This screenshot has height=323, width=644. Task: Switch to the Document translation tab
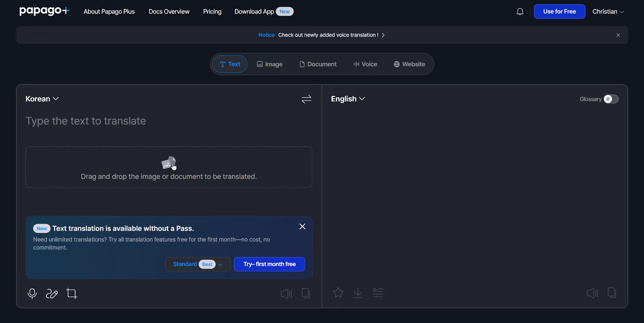pos(318,64)
